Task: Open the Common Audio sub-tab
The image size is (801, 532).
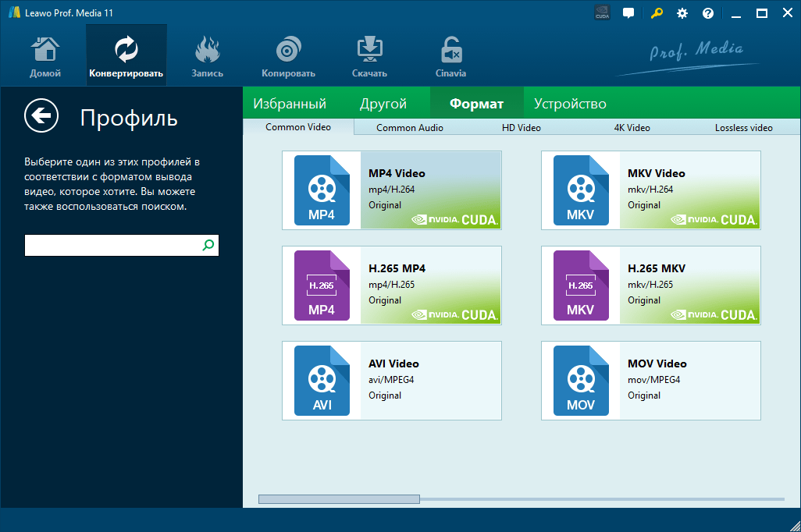Action: [410, 128]
